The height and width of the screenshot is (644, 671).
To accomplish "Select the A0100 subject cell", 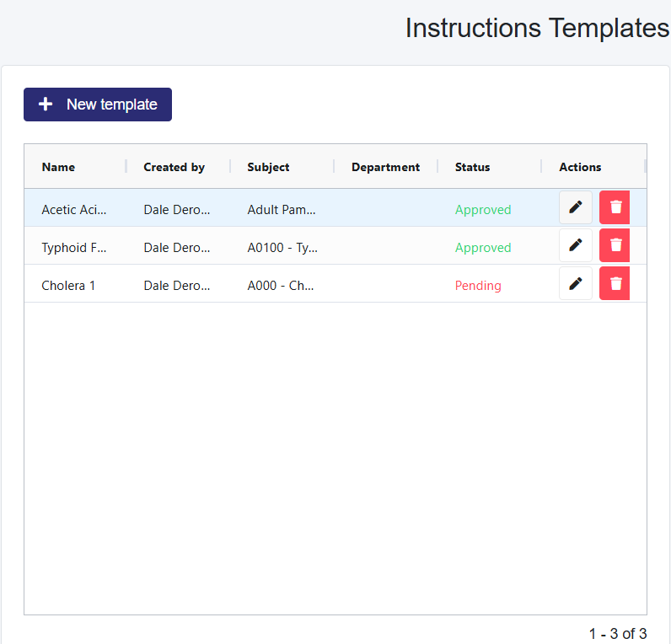I will tap(282, 248).
